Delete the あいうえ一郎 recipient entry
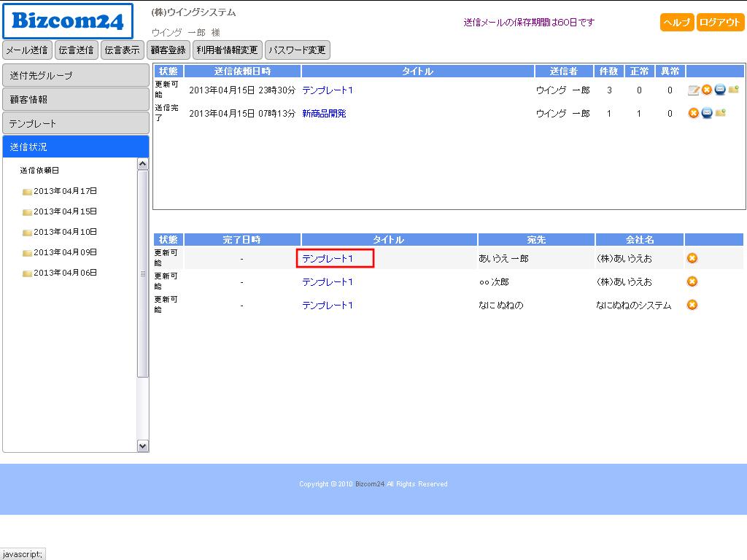Viewport: 747px width, 560px height. tap(692, 258)
